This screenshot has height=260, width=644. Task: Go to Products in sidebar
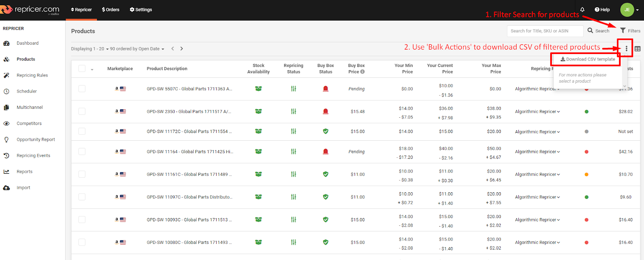[26, 59]
